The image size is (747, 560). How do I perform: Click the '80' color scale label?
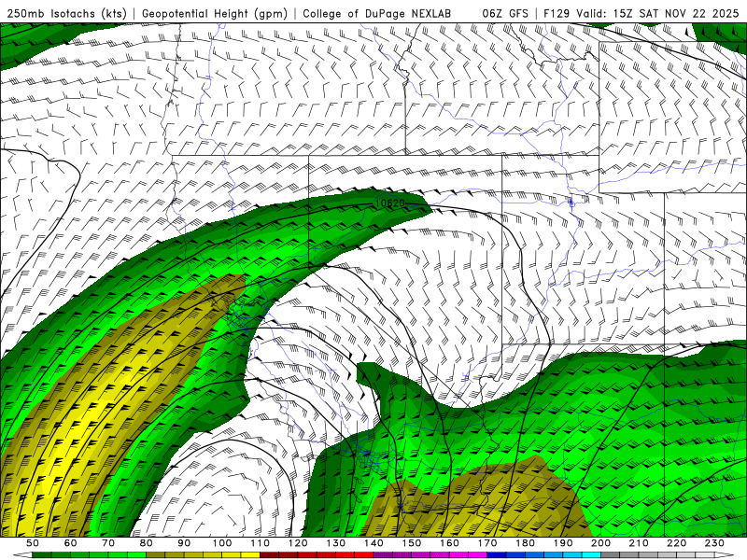pyautogui.click(x=147, y=543)
